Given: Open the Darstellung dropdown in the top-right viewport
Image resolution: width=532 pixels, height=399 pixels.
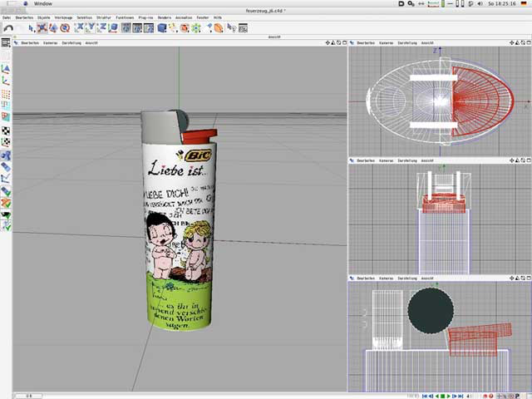Looking at the screenshot, I should 408,42.
